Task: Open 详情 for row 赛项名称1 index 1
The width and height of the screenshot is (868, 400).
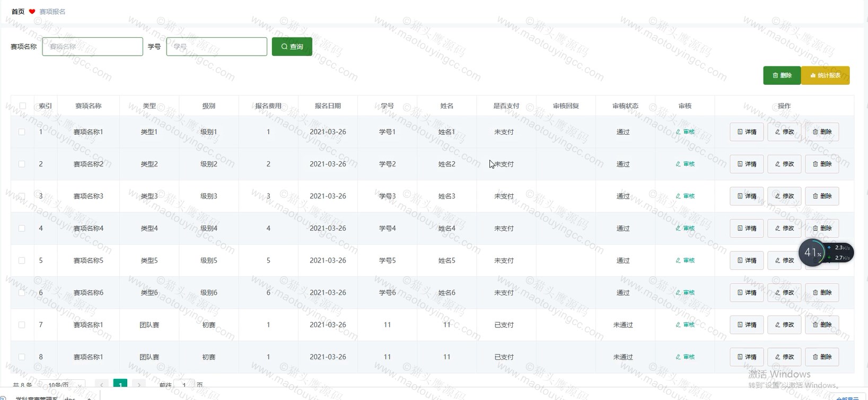Action: 747,132
